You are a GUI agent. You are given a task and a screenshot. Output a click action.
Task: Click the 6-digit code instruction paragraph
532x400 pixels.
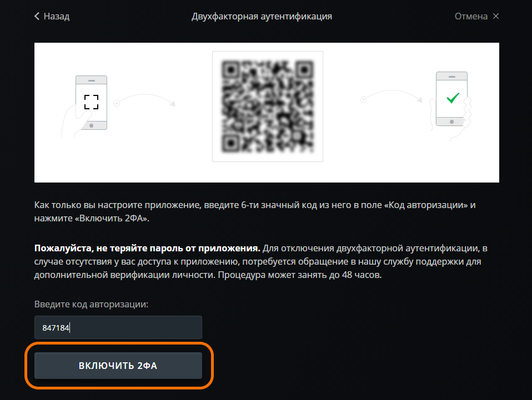255,211
